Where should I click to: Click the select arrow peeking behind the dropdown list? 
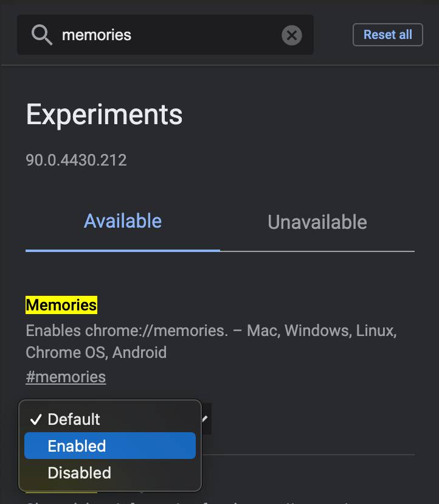(x=206, y=418)
